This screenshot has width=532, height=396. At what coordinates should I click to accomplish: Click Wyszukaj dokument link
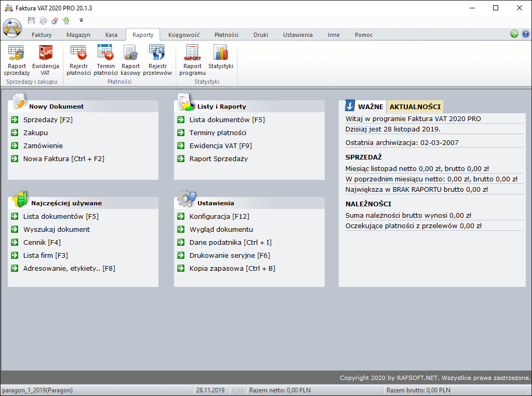[57, 229]
